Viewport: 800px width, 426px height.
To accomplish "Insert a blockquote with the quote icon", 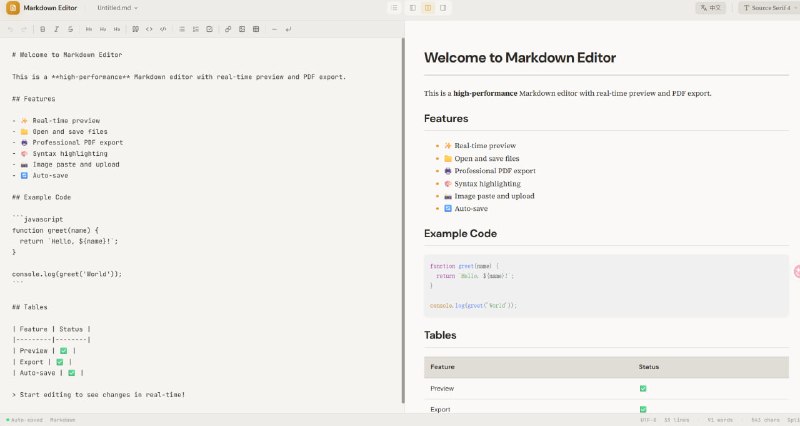I will pos(135,29).
